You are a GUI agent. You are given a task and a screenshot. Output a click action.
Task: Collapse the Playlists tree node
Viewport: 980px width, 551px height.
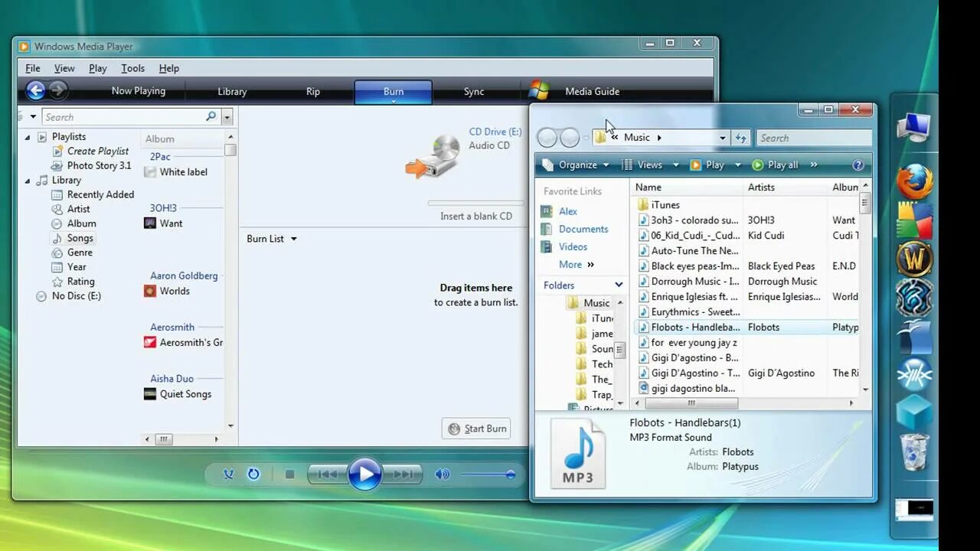pyautogui.click(x=28, y=137)
